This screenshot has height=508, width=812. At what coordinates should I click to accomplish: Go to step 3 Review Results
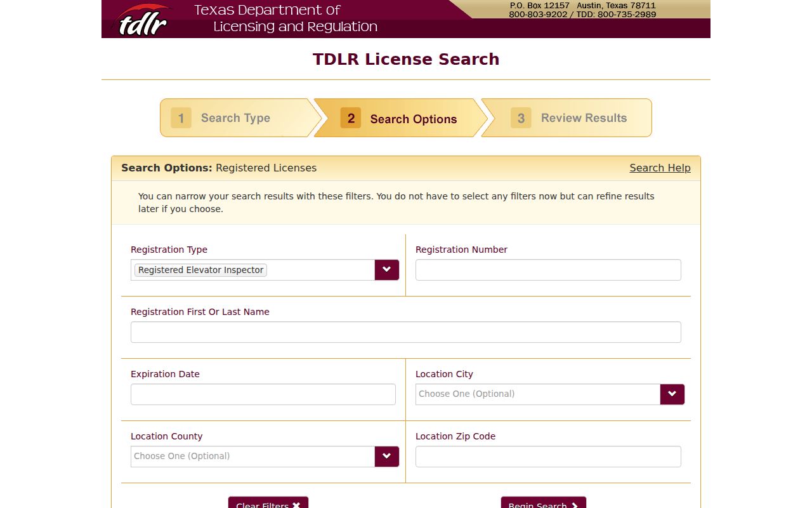pyautogui.click(x=568, y=117)
